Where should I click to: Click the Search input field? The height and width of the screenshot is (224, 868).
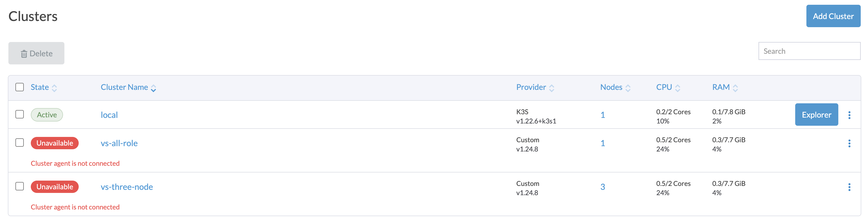[x=809, y=50]
